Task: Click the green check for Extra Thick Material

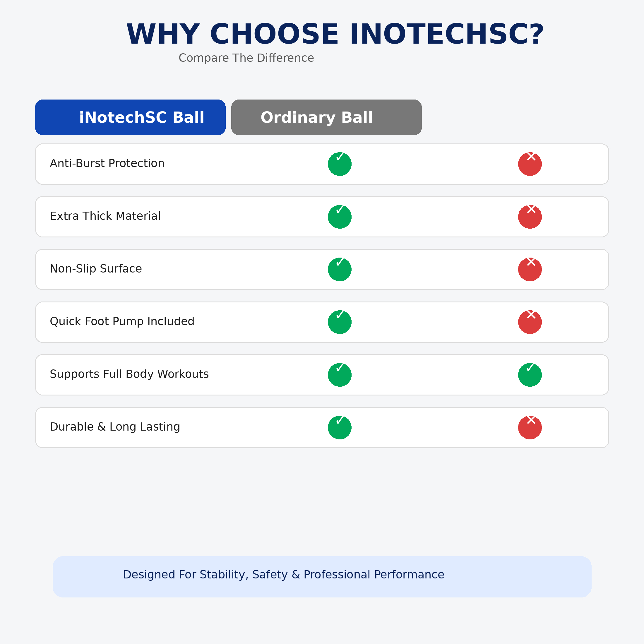Action: point(340,217)
